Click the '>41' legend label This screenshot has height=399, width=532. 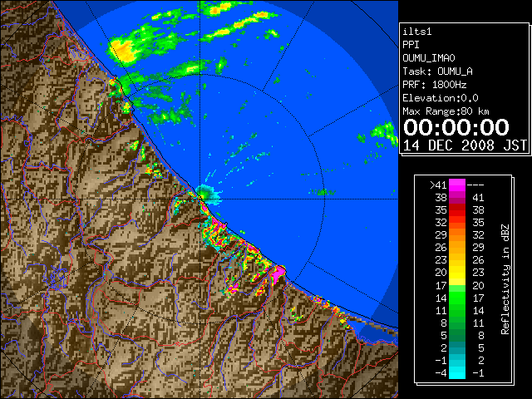438,185
